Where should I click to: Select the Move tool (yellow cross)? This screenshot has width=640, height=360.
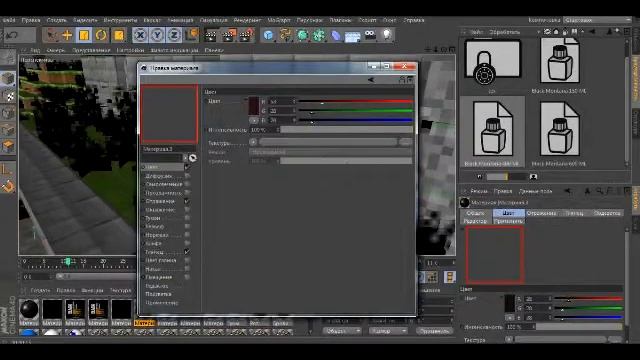67,36
